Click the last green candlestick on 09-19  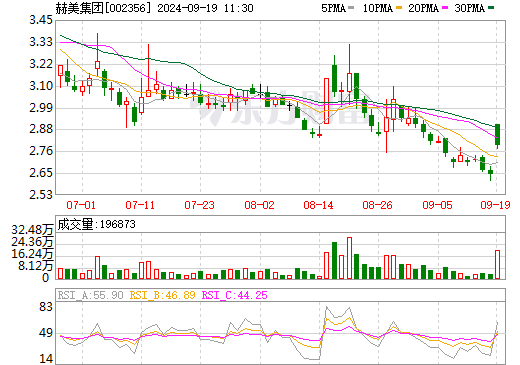[497, 135]
